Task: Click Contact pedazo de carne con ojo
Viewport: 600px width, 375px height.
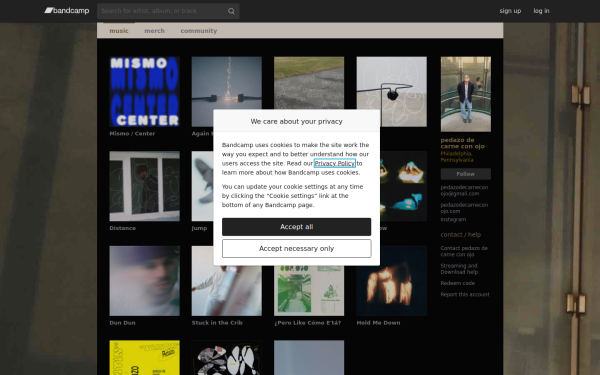Action: [464, 251]
